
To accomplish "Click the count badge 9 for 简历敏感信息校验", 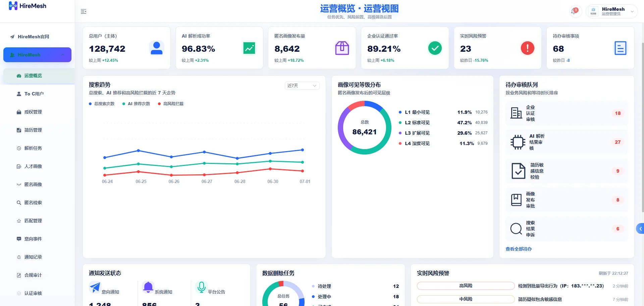I will click(618, 171).
